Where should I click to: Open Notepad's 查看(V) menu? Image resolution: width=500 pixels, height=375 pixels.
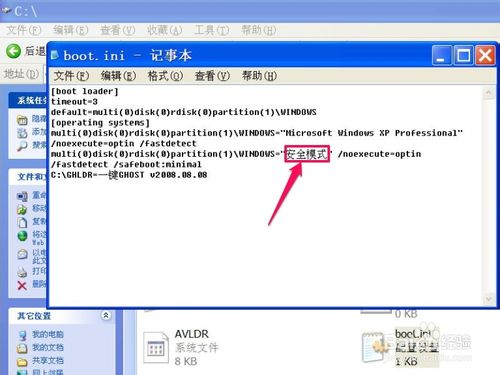click(x=212, y=76)
